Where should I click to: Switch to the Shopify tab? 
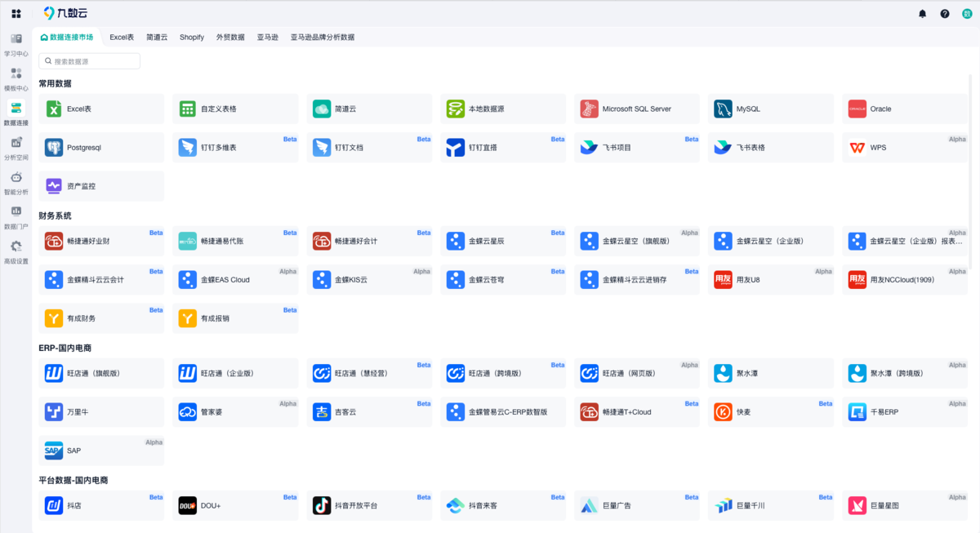[192, 38]
